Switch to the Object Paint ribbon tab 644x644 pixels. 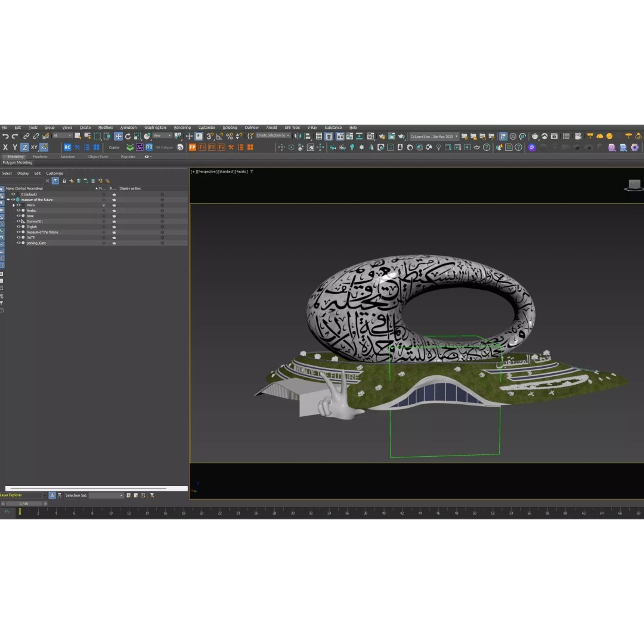point(98,156)
